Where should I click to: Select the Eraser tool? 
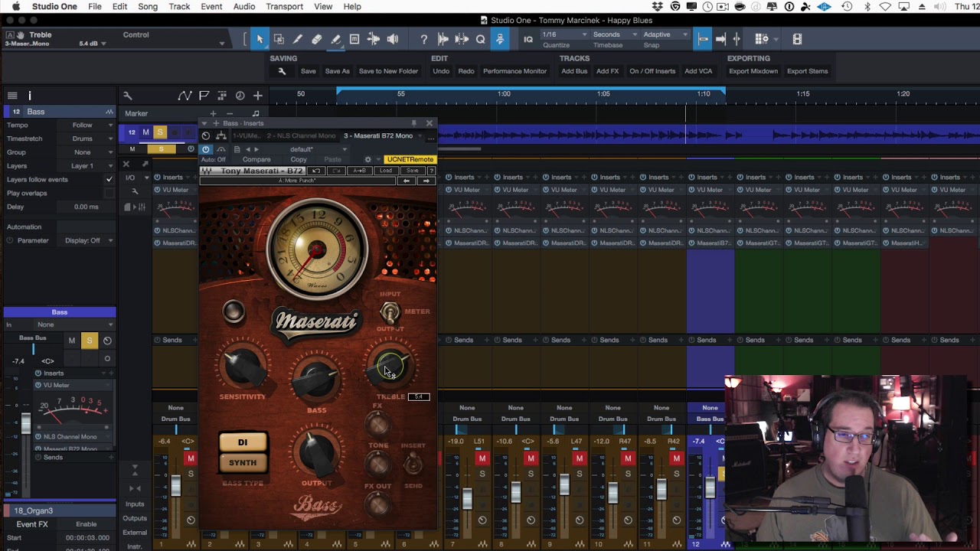click(316, 39)
